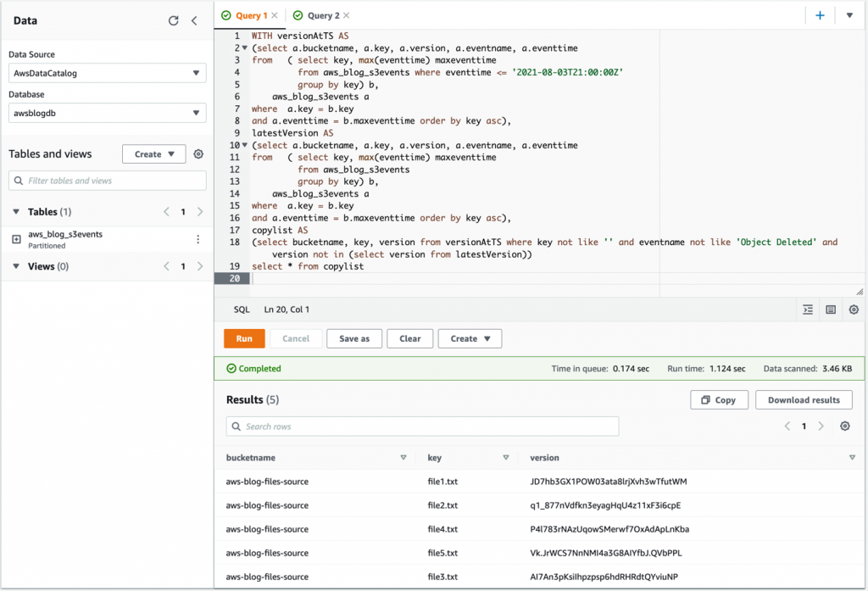Collapse the Tables section
The image size is (868, 591).
tap(16, 212)
